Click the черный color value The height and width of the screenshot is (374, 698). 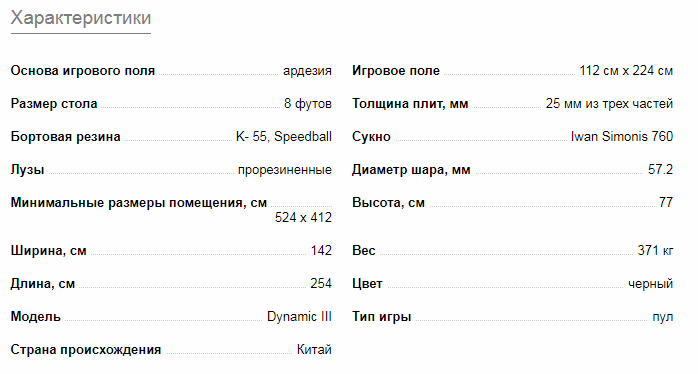pos(650,284)
